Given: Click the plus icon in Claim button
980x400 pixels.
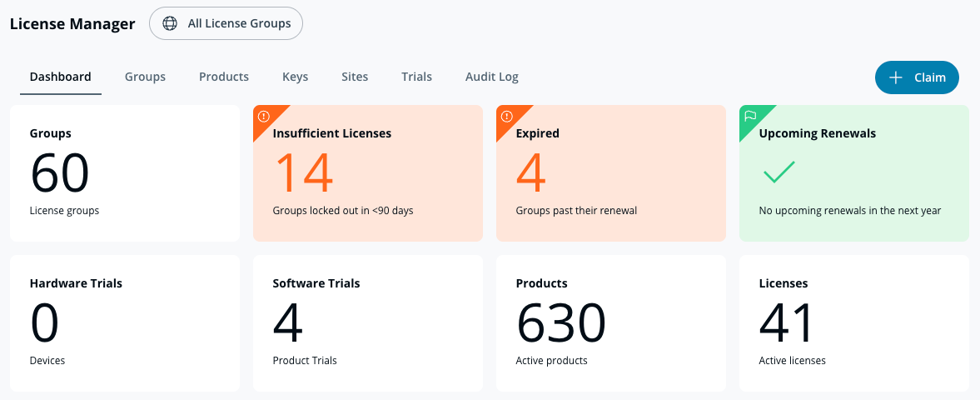Looking at the screenshot, I should [x=896, y=77].
